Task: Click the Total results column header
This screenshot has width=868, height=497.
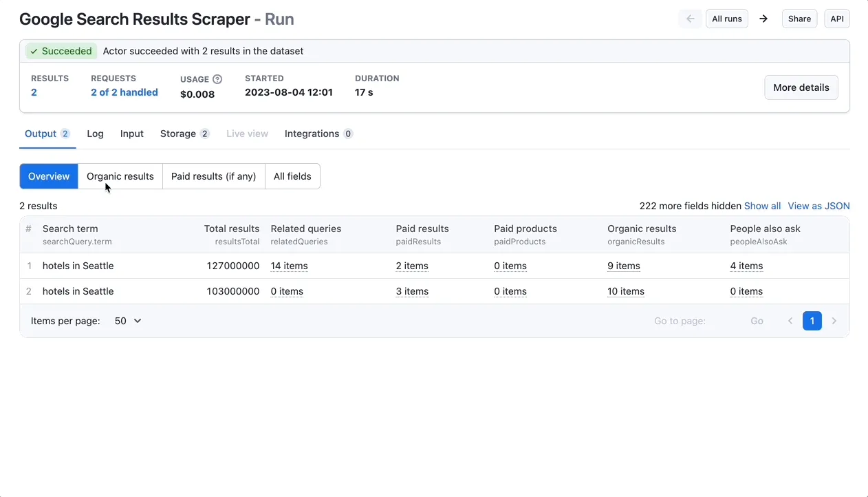Action: [232, 229]
